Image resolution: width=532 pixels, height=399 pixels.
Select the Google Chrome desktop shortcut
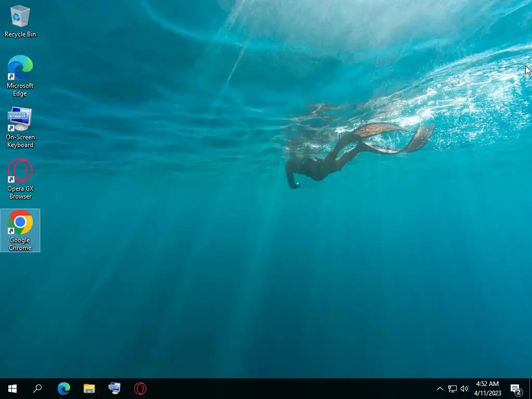coord(20,230)
